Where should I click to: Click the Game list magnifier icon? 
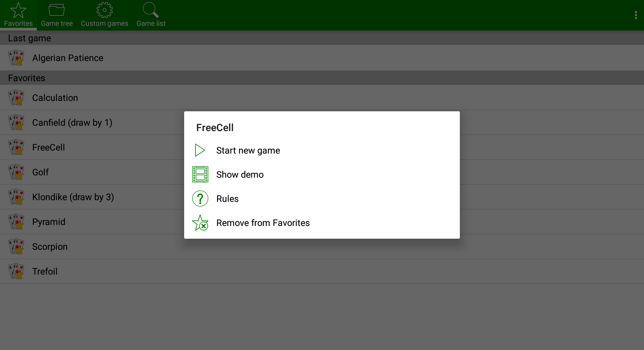(151, 10)
